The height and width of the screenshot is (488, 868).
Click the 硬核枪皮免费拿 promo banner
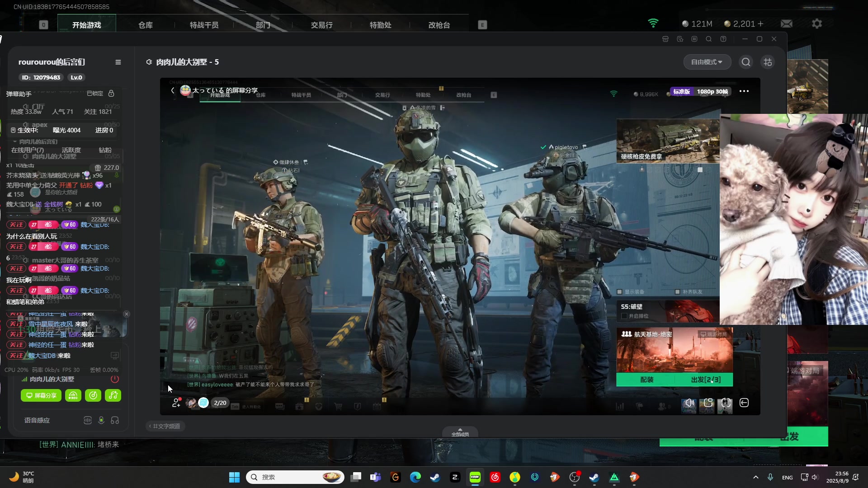668,141
